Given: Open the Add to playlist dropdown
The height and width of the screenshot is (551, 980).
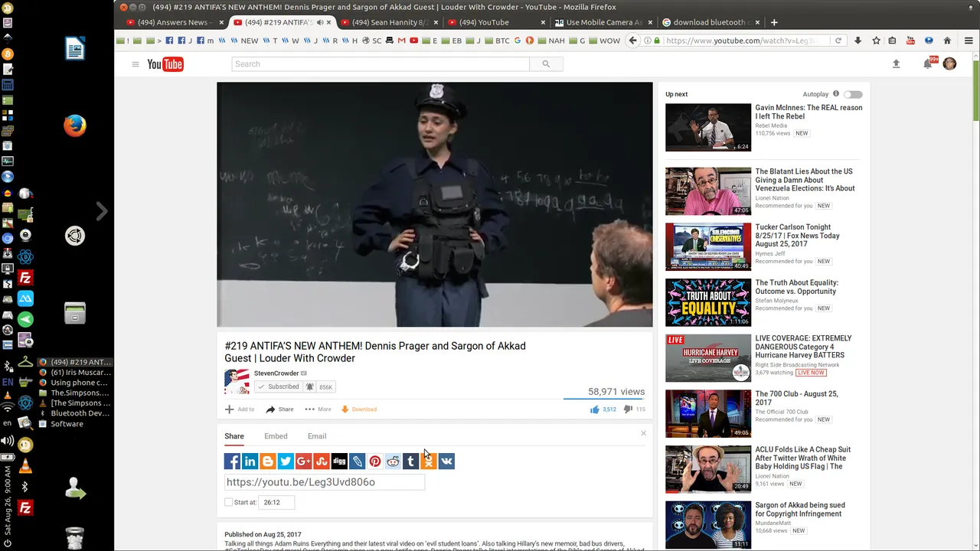Looking at the screenshot, I should click(x=240, y=409).
